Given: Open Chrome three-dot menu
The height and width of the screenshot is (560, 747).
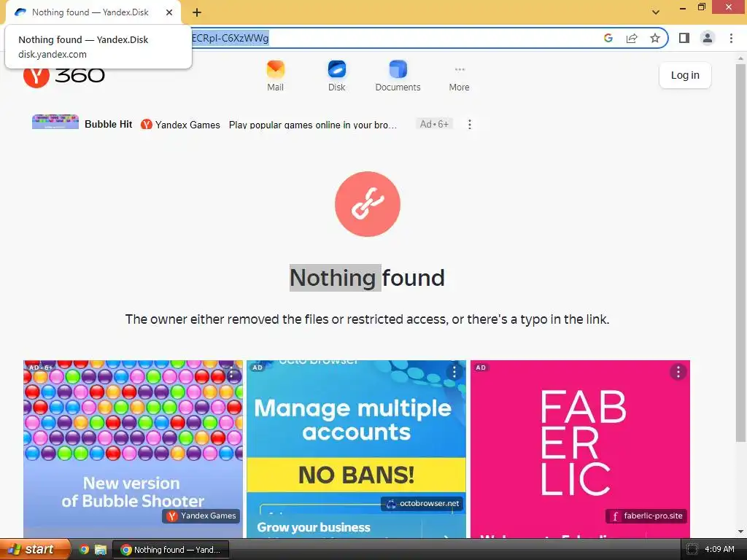Looking at the screenshot, I should (x=731, y=38).
